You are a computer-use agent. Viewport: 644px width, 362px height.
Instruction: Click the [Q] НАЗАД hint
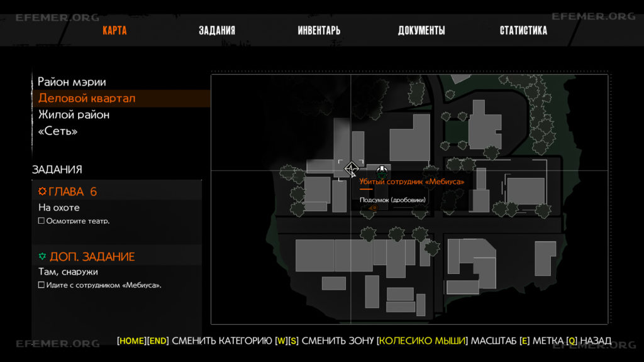[589, 341]
